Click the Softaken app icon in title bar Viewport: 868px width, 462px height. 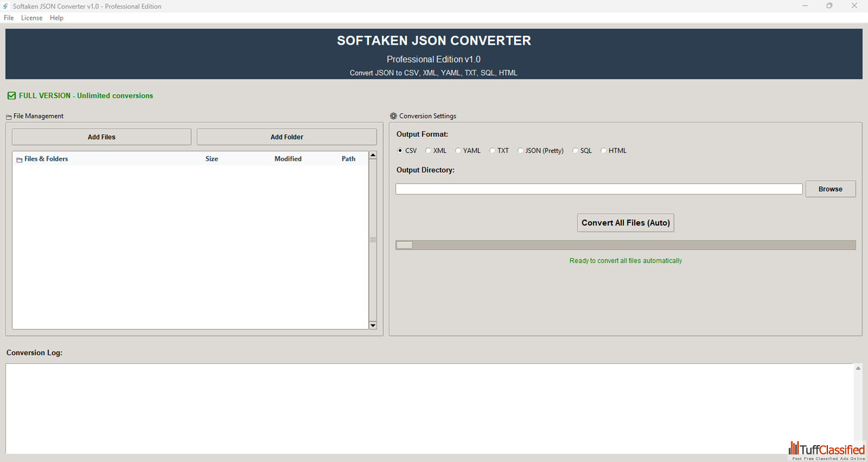[x=6, y=6]
